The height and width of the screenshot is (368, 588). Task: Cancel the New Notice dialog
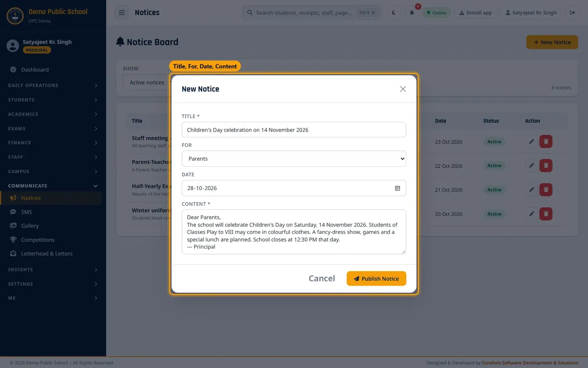coord(322,278)
